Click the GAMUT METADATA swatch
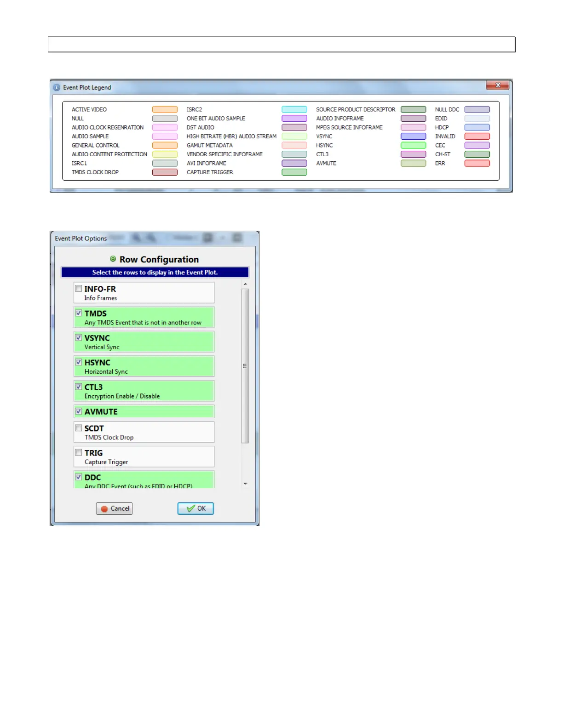 point(294,145)
